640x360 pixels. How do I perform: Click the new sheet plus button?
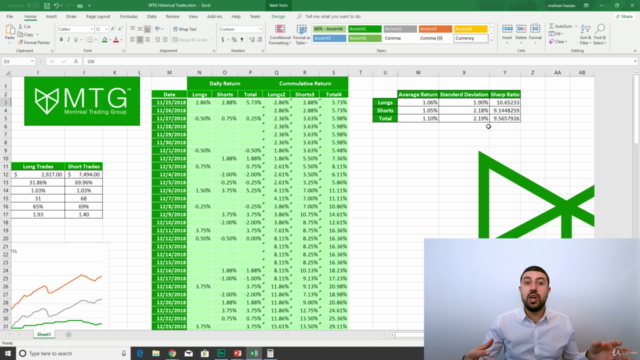click(68, 335)
